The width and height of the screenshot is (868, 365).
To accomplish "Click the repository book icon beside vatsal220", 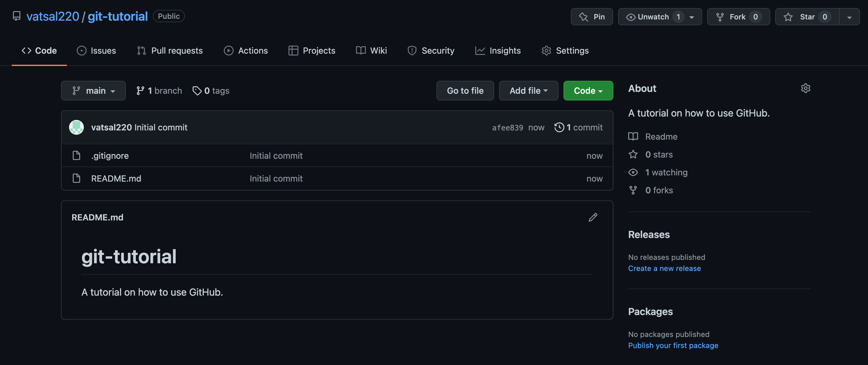I will click(16, 16).
